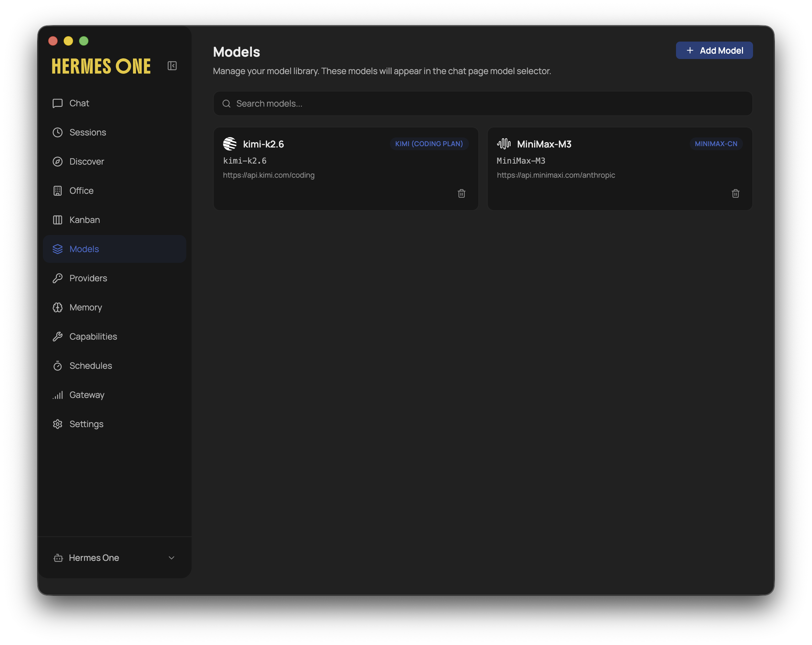Open Capabilities

point(115,337)
